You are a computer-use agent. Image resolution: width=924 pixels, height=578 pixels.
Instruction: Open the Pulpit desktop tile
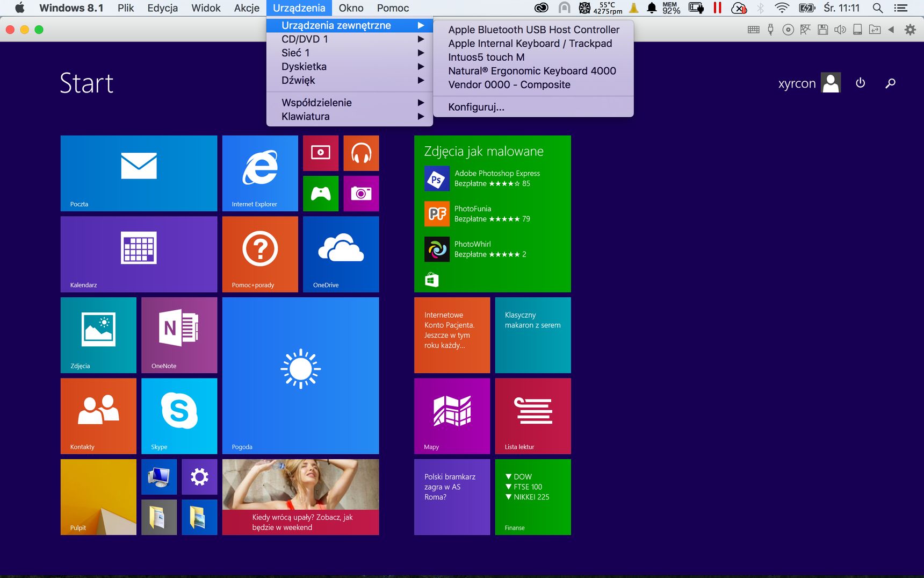click(x=98, y=497)
